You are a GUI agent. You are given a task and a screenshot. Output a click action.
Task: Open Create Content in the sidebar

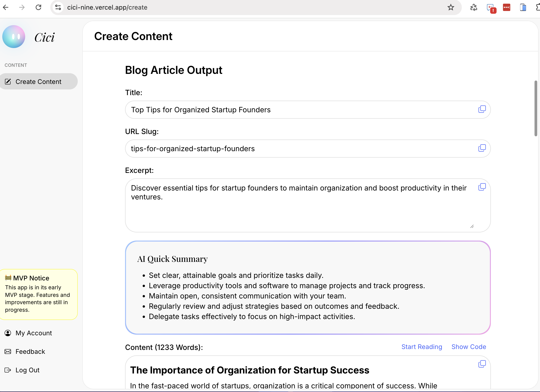[39, 81]
